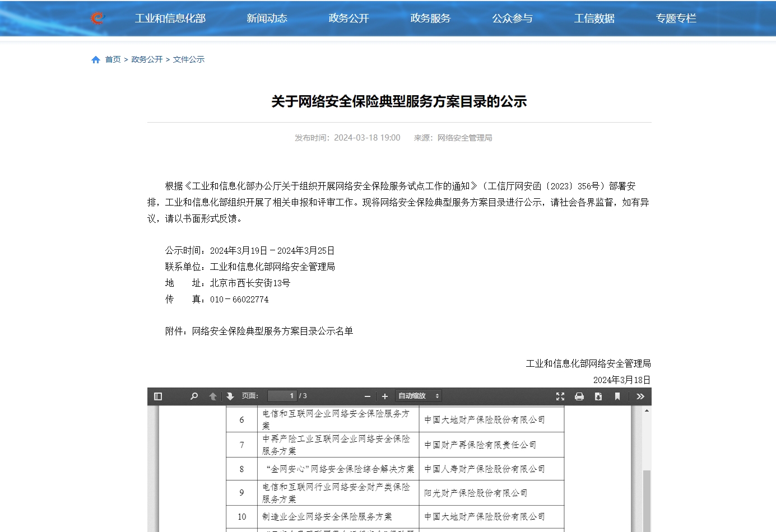Click the fax number 010－66022774
776x532 pixels.
click(x=239, y=300)
